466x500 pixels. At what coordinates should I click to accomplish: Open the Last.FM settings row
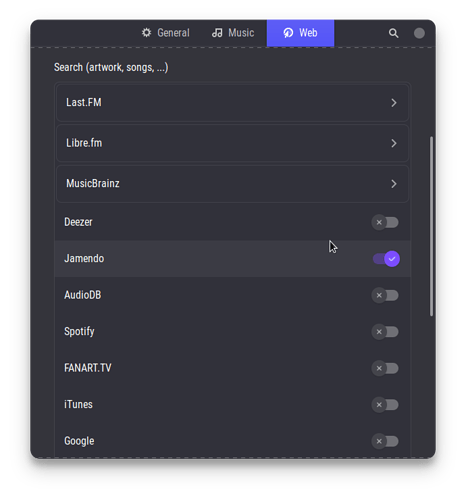[x=232, y=103]
